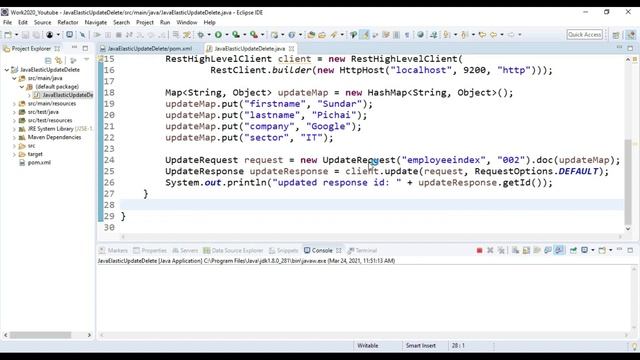Open the Navigate menu
The image size is (640, 360).
[96, 22]
